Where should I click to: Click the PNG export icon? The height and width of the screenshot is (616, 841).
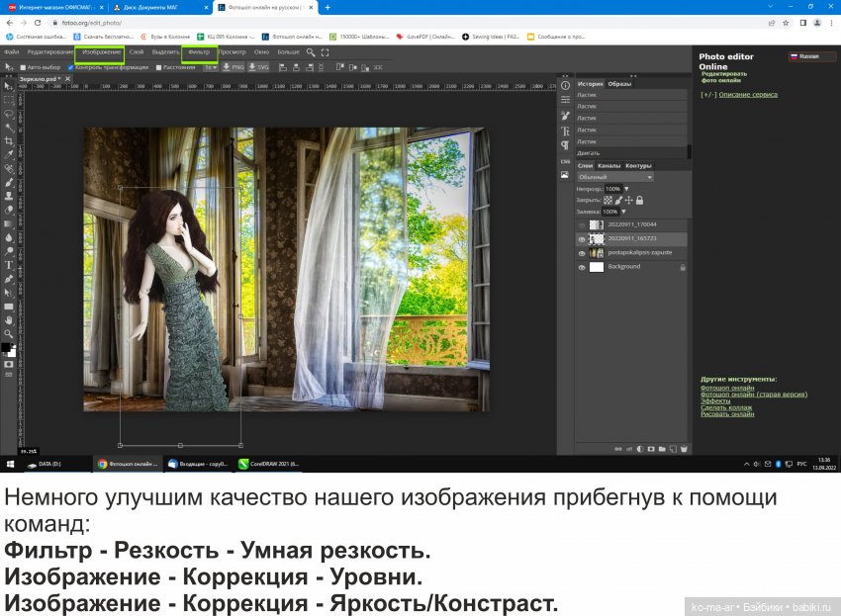tap(234, 69)
